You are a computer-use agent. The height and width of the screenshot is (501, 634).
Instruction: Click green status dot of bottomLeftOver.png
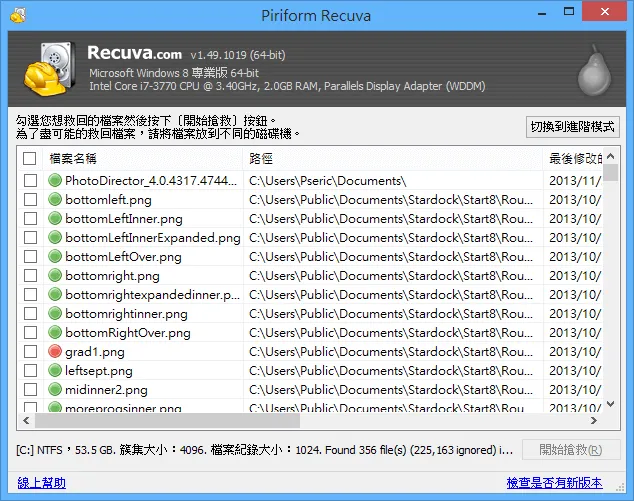(55, 256)
